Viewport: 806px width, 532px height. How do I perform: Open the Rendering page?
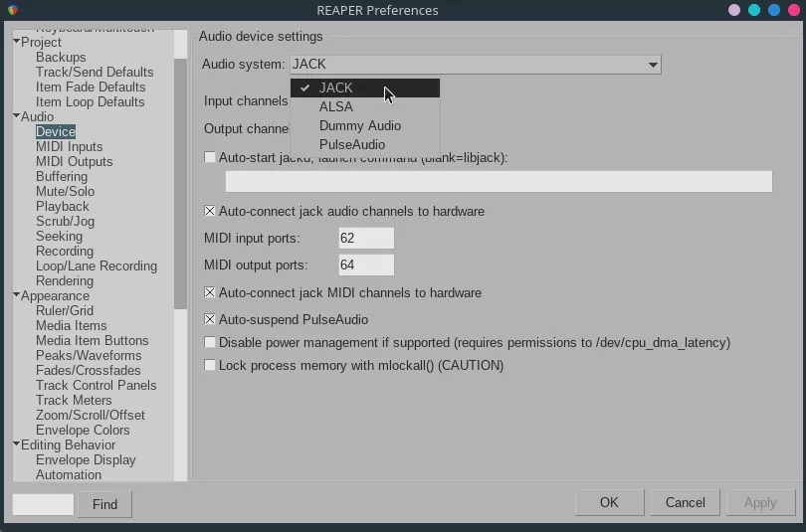[x=65, y=280]
